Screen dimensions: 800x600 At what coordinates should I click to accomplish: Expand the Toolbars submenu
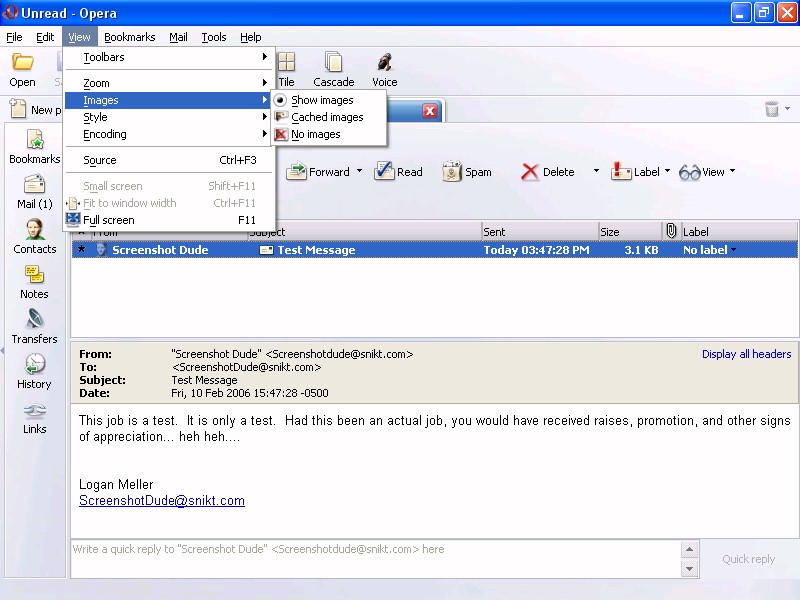[169, 57]
